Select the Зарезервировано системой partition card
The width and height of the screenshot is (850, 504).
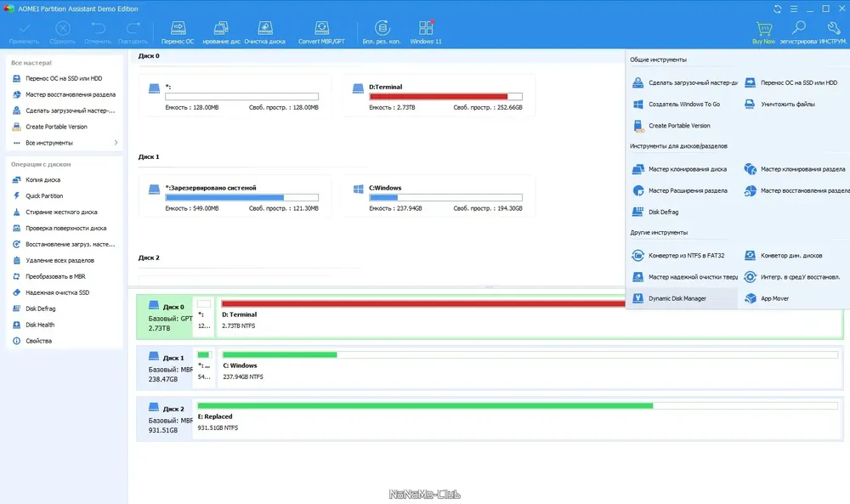click(x=235, y=196)
